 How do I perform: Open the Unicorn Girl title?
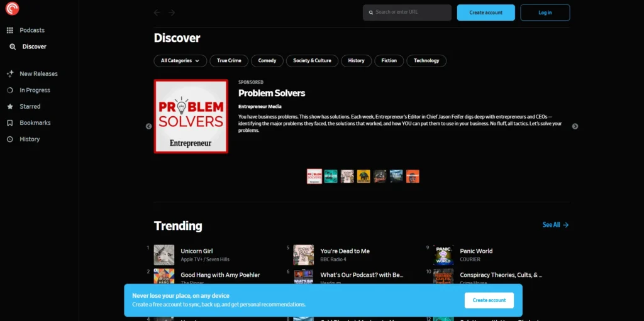tap(197, 251)
